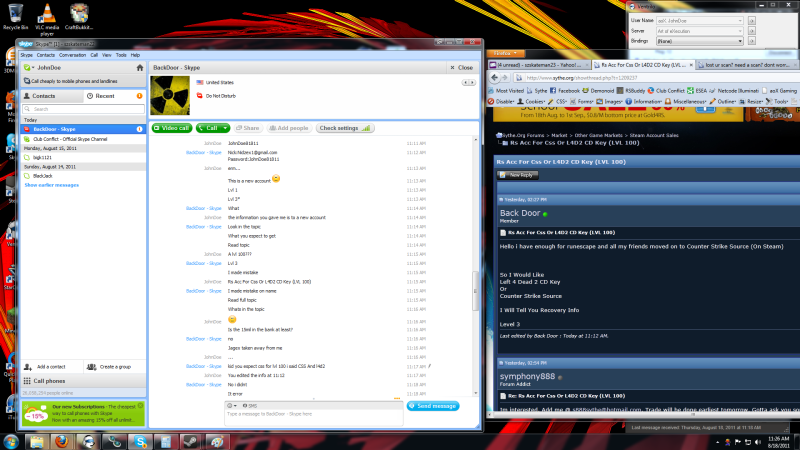Open the Help menu in Skype
The image size is (800, 450).
135,55
